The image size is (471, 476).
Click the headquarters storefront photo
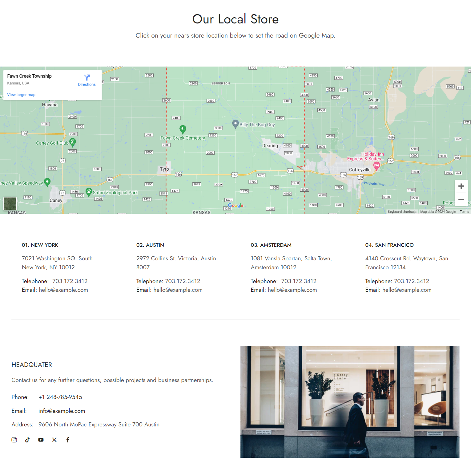(x=350, y=401)
